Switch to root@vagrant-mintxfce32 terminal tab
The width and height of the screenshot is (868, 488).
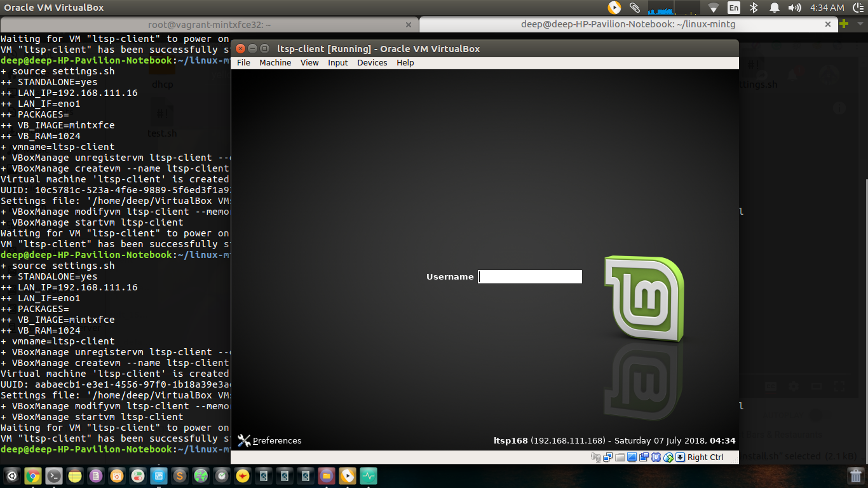[x=210, y=25]
